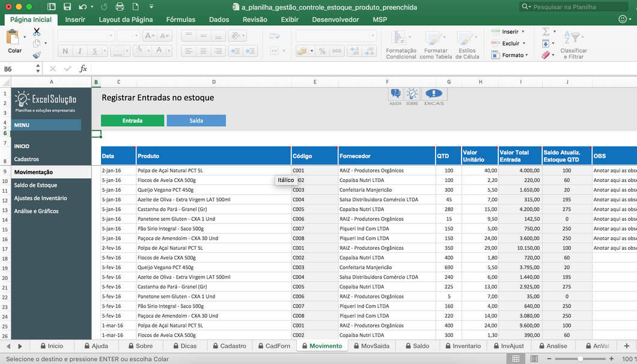637x364 pixels.
Task: Click the currency coins format icon
Action: click(x=302, y=51)
